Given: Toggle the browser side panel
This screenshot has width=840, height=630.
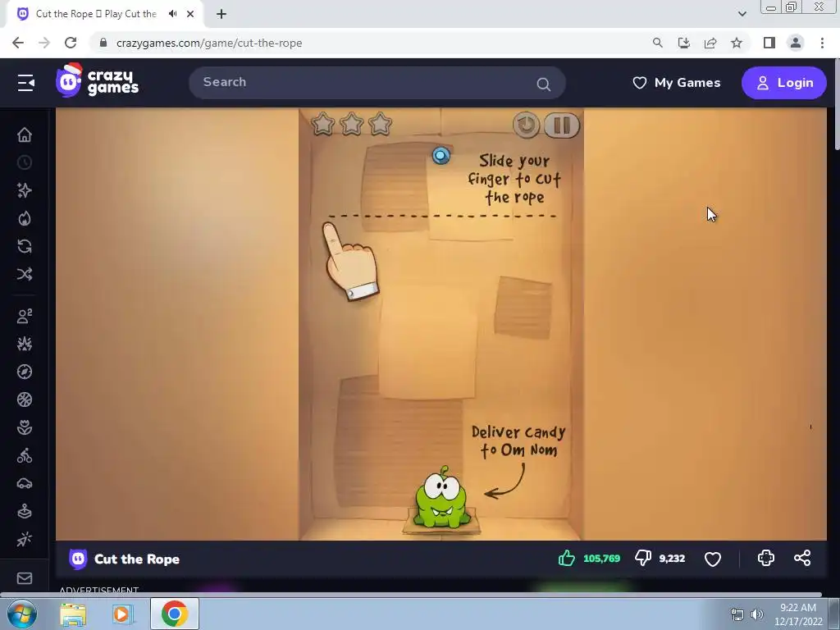Looking at the screenshot, I should [x=769, y=43].
